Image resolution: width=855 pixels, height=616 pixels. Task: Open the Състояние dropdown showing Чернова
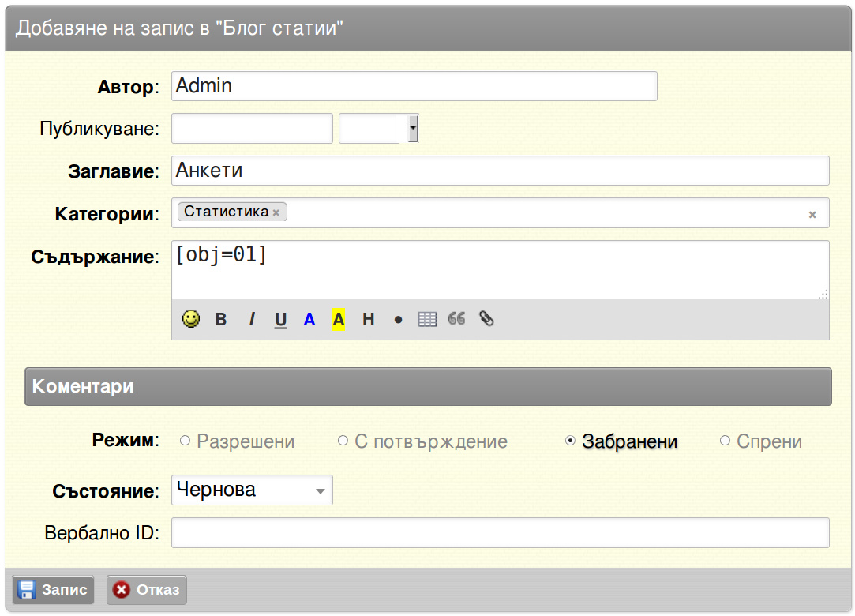[252, 490]
